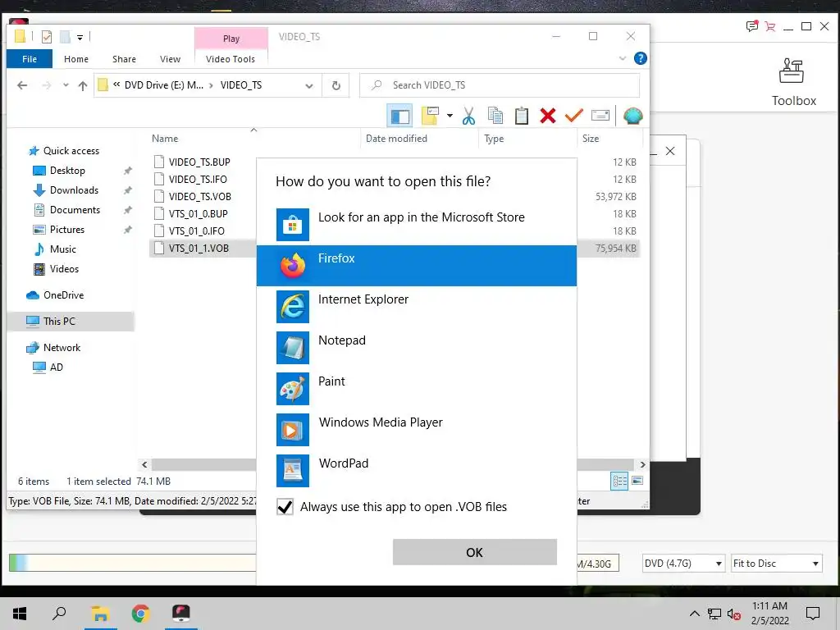The width and height of the screenshot is (840, 630).
Task: Click DVD Drive (E:) breadcrumb
Action: point(164,85)
